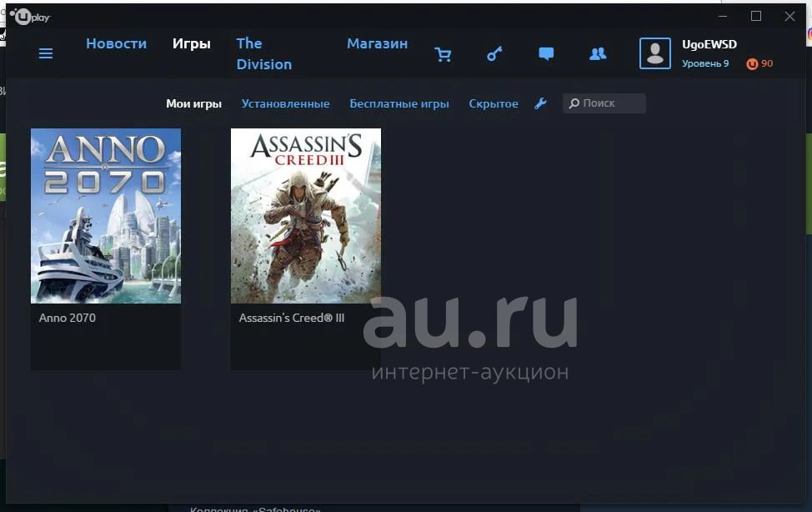Open the Магазин tab
The width and height of the screenshot is (812, 512).
(x=377, y=43)
